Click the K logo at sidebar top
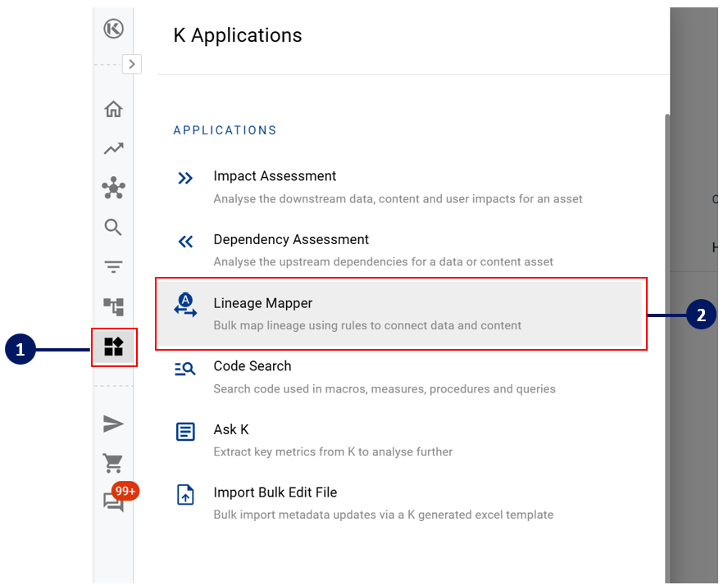 click(x=113, y=29)
